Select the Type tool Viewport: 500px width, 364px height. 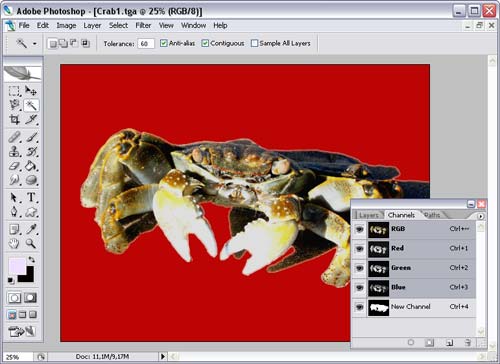pos(31,197)
